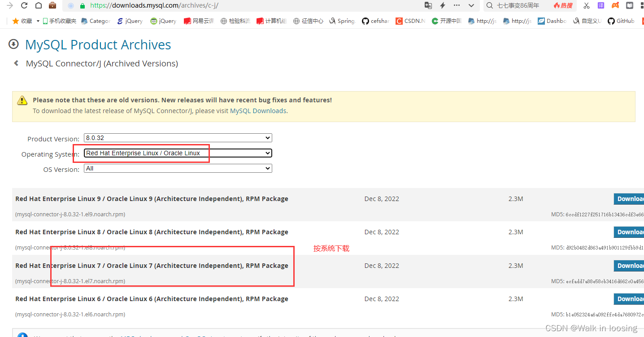
Task: Click the scissors screenshot tool icon
Action: point(586,6)
